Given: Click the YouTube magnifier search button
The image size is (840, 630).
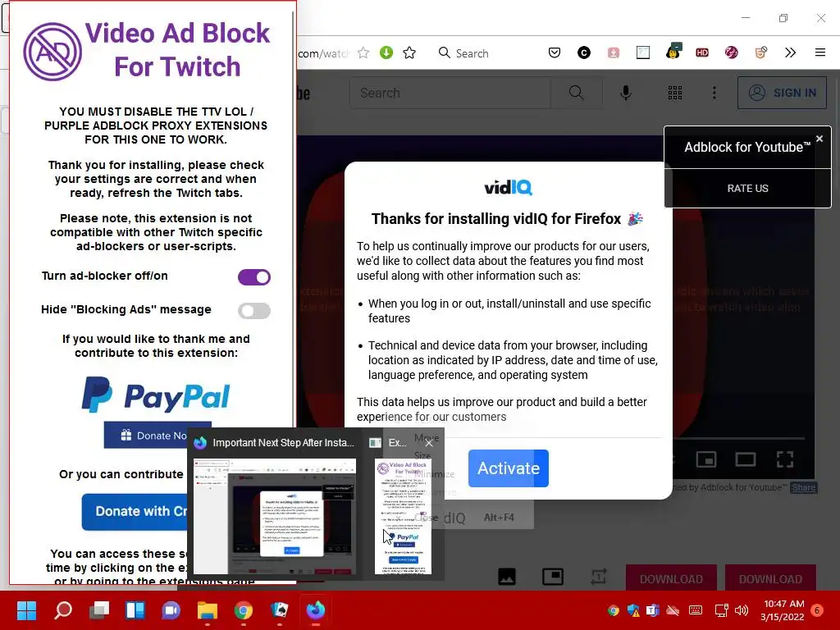Looking at the screenshot, I should [x=577, y=93].
